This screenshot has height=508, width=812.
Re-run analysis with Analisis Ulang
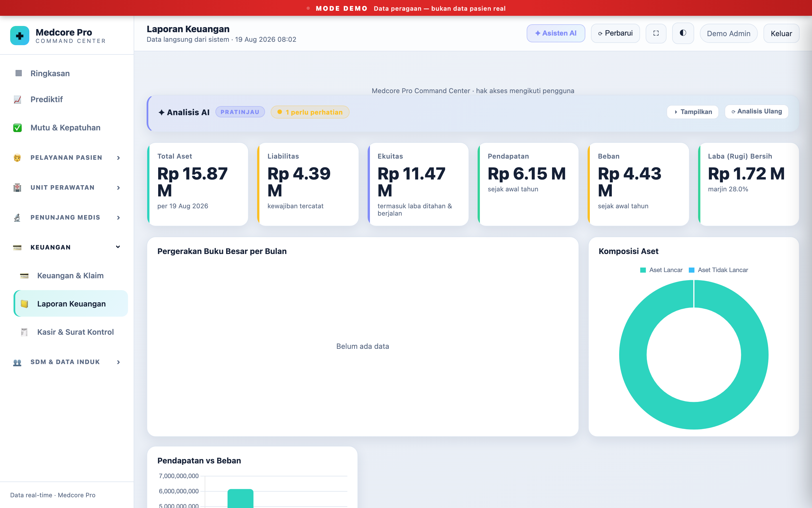click(757, 111)
